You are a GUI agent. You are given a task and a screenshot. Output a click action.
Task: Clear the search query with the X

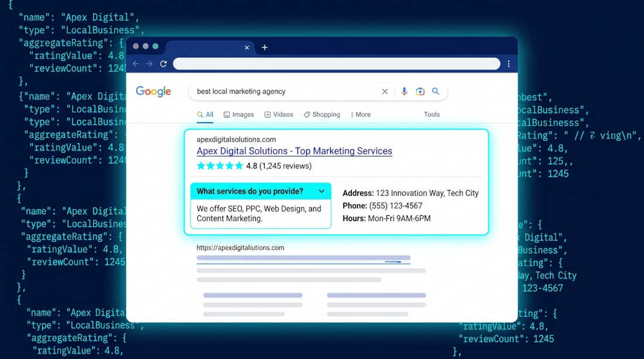pos(385,91)
